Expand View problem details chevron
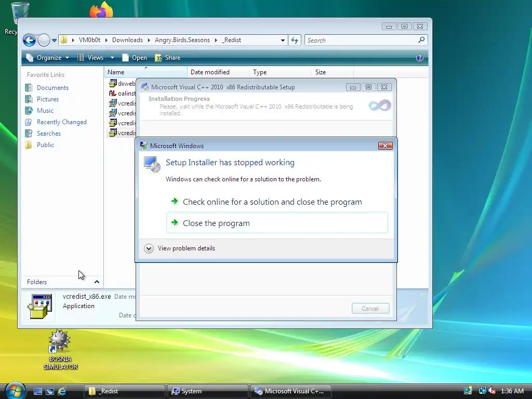Image resolution: width=532 pixels, height=399 pixels. (x=149, y=248)
